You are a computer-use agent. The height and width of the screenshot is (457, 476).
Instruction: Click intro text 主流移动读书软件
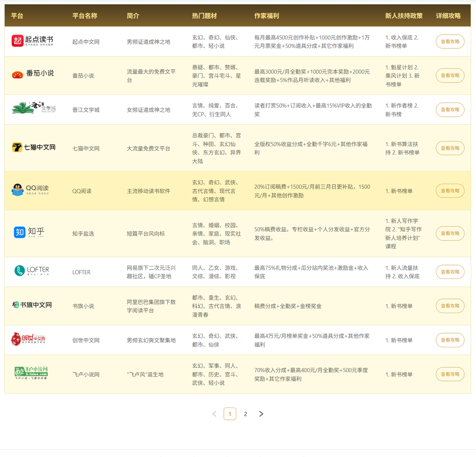pyautogui.click(x=148, y=191)
